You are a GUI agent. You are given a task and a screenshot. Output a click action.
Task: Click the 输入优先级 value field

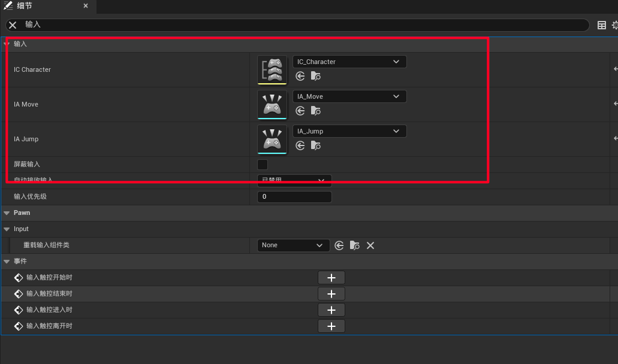[294, 197]
